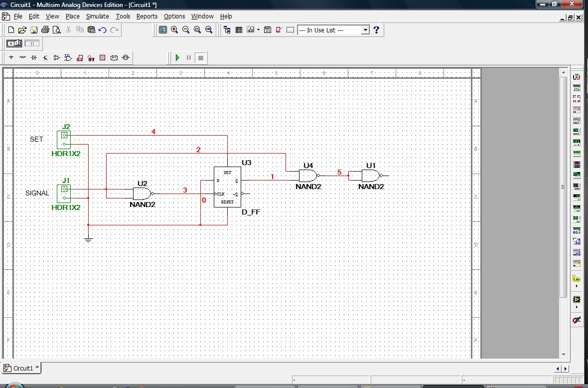Open the Place menu
588x388 pixels.
tap(72, 16)
